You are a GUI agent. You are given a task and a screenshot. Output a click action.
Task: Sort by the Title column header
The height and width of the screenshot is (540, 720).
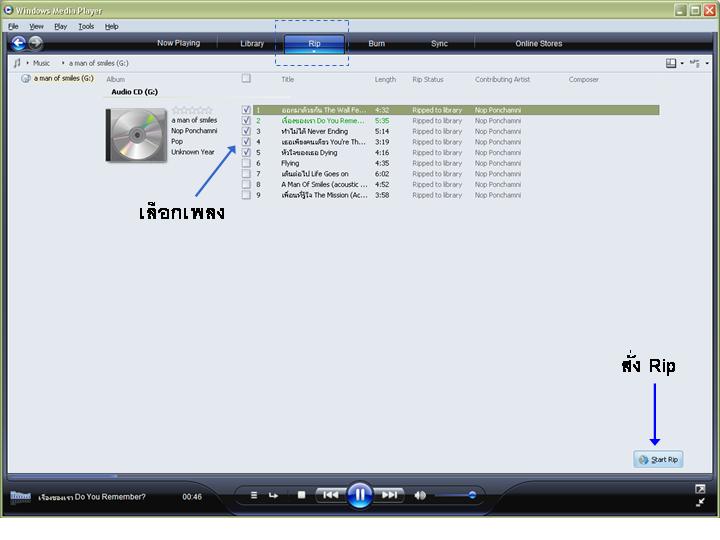pyautogui.click(x=288, y=79)
